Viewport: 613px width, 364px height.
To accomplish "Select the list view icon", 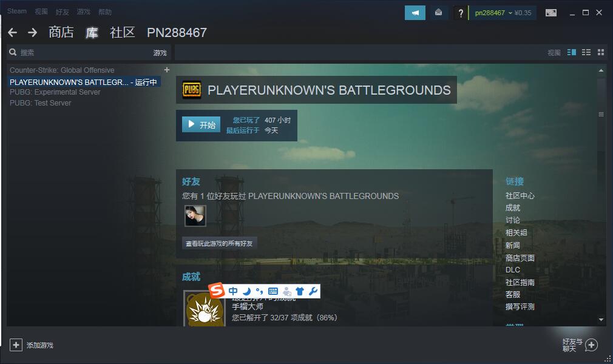I will pyautogui.click(x=586, y=52).
